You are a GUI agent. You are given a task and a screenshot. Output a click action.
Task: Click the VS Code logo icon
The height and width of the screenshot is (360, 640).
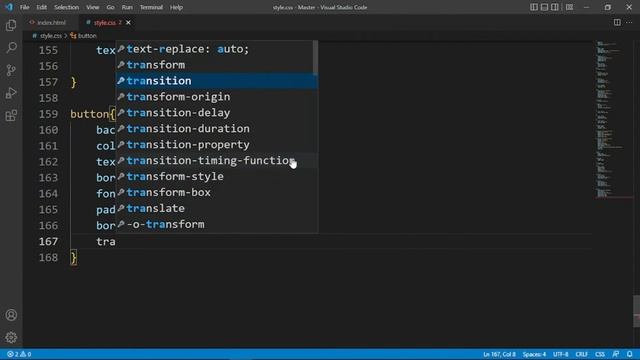pos(9,7)
